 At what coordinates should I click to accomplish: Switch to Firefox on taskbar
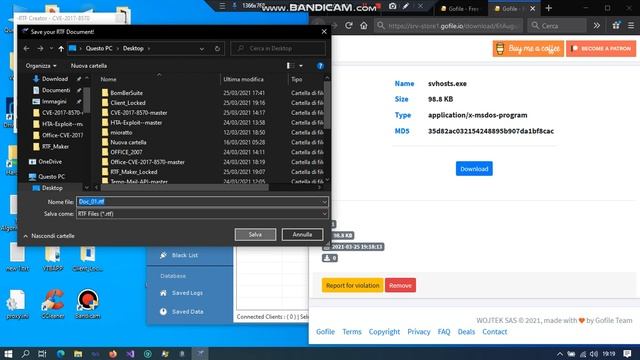(x=113, y=353)
